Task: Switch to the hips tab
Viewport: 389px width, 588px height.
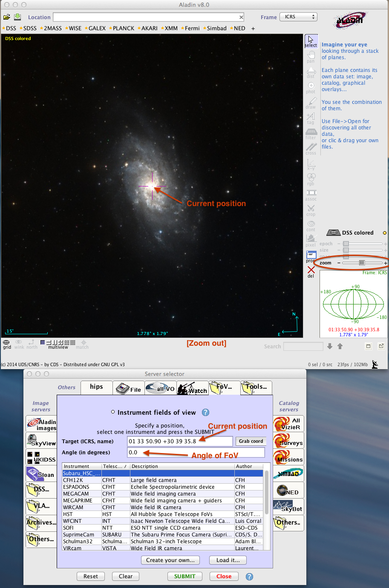Action: (x=97, y=387)
